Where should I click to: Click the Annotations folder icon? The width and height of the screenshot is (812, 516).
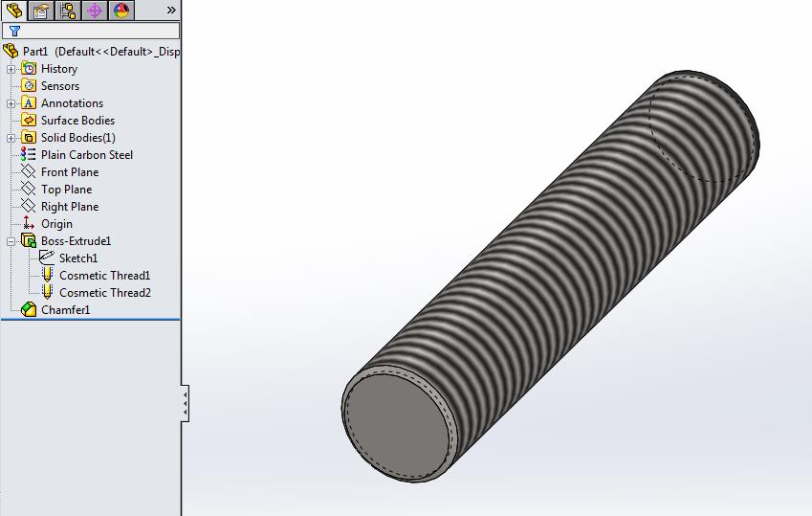pyautogui.click(x=29, y=103)
